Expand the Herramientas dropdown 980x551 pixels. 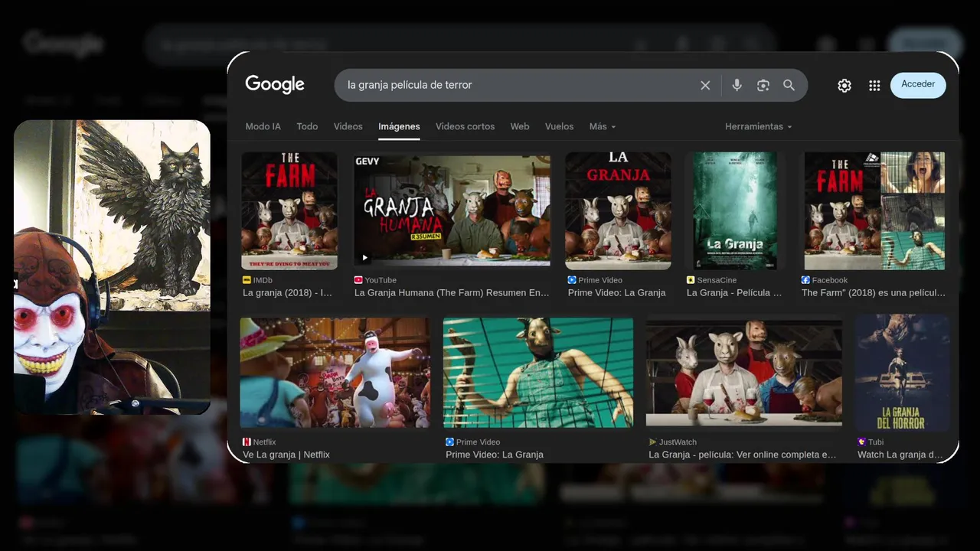[x=759, y=126]
